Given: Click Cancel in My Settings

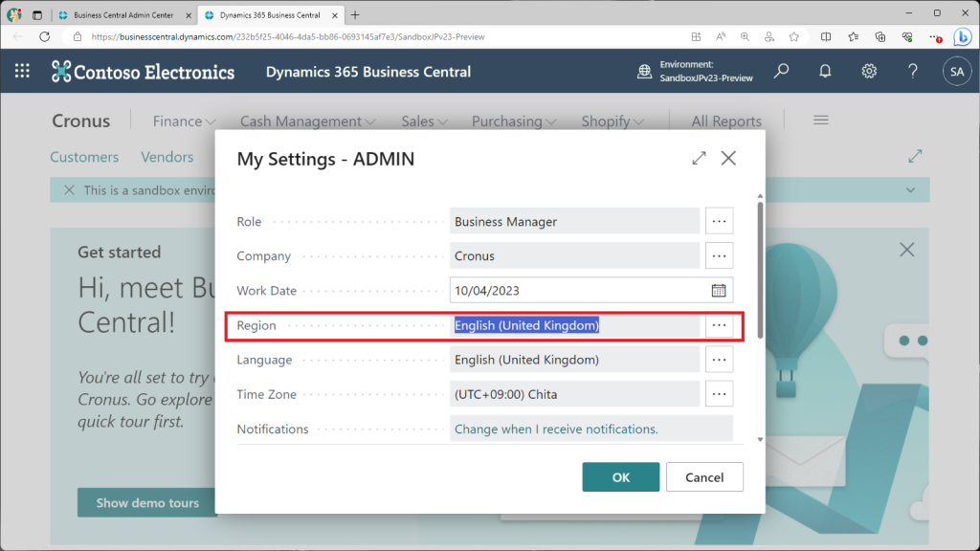Looking at the screenshot, I should [704, 477].
